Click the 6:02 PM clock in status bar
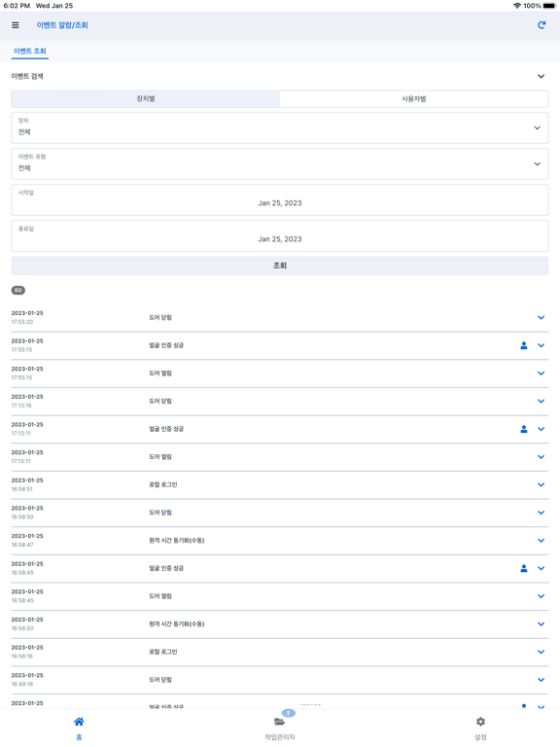 coord(17,6)
